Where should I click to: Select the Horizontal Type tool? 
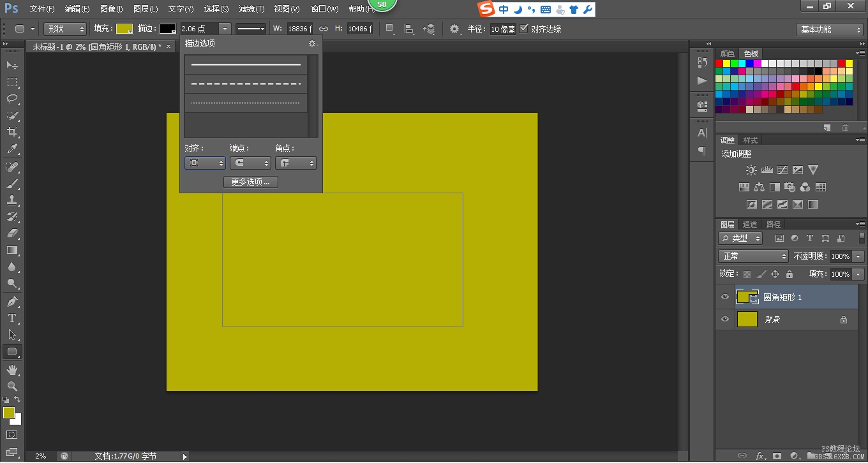point(12,318)
